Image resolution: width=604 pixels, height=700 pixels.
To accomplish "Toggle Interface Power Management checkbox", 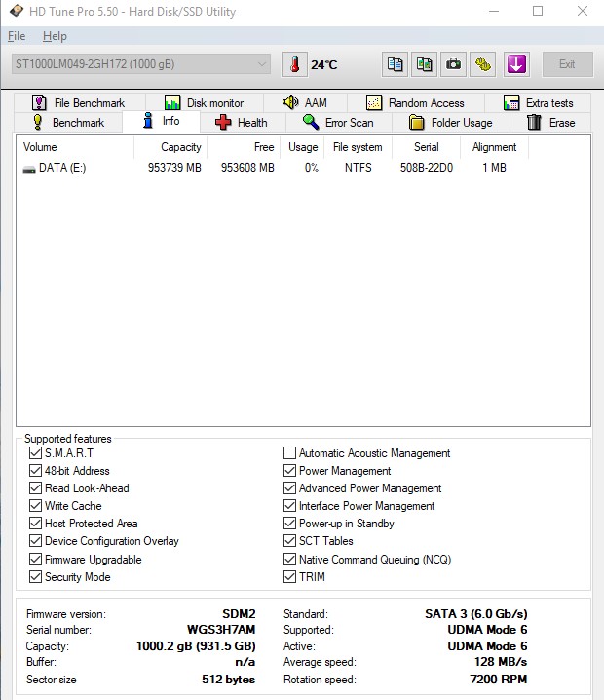I will (x=289, y=506).
